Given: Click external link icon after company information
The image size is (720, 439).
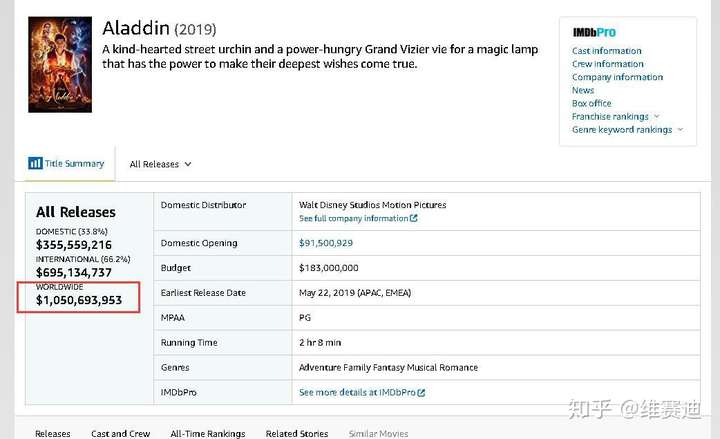Looking at the screenshot, I should tap(414, 218).
